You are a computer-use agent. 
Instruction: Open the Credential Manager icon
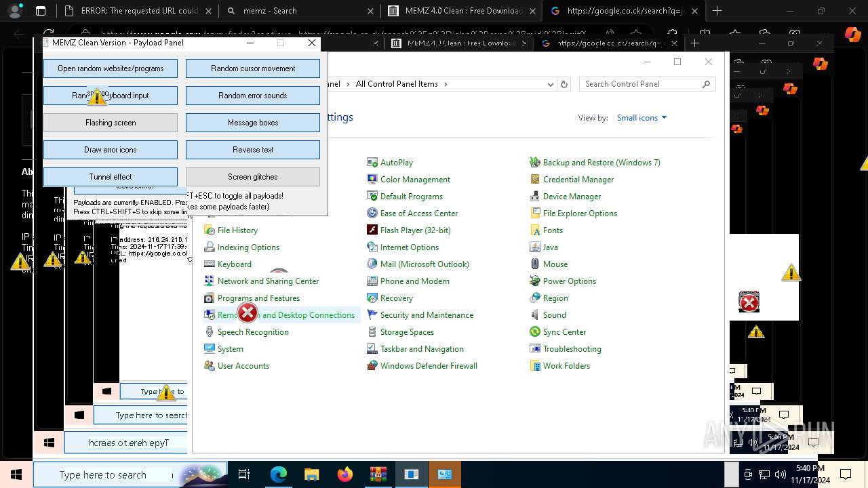click(535, 180)
